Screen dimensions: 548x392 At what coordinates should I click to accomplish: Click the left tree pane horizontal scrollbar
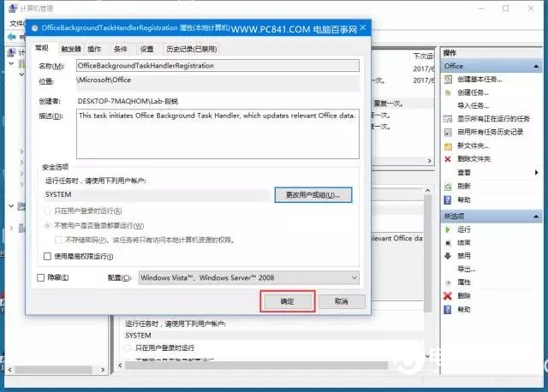53,369
